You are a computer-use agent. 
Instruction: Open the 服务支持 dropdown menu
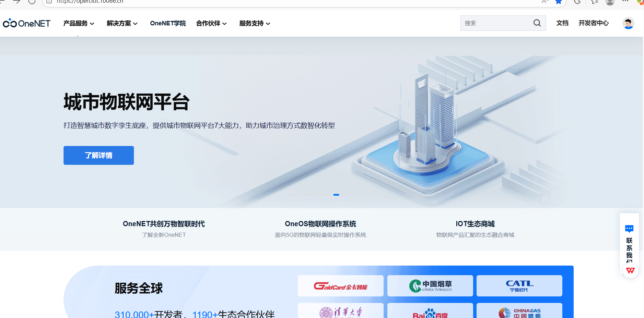[255, 23]
